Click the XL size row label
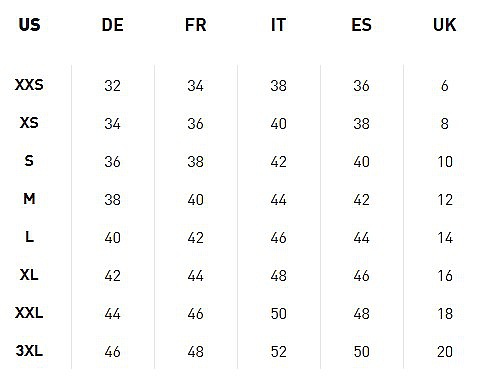The width and height of the screenshot is (477, 390). 29,275
